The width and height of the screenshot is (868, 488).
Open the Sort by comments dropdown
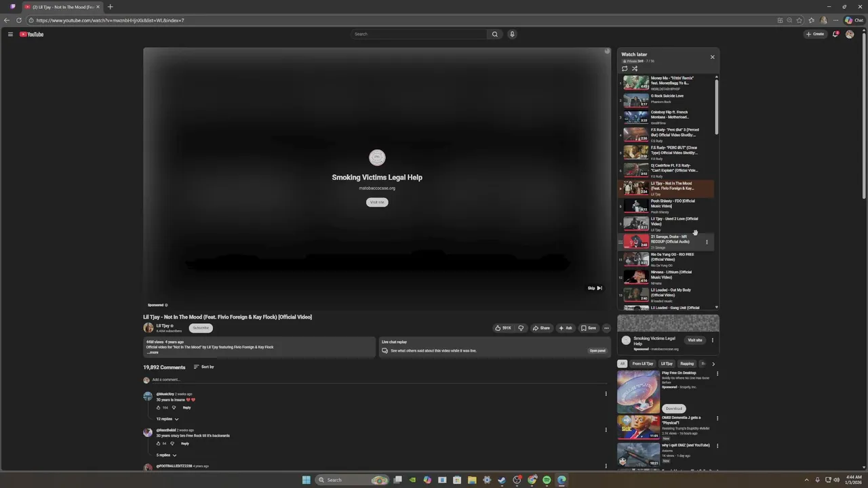pos(203,367)
